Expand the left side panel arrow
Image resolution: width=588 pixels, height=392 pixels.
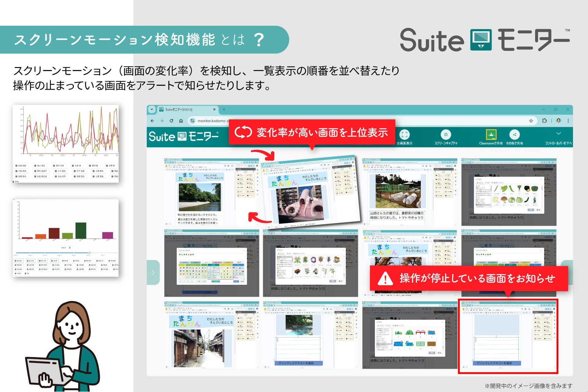pyautogui.click(x=153, y=272)
